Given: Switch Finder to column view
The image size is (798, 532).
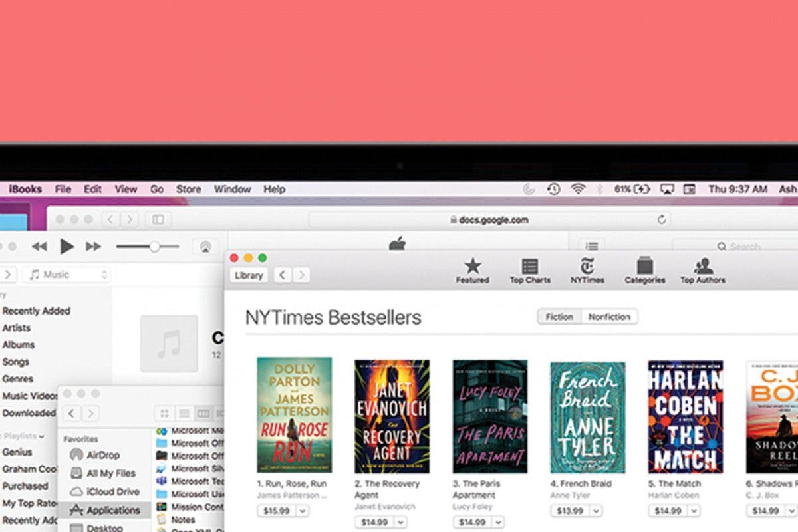Looking at the screenshot, I should (x=203, y=413).
